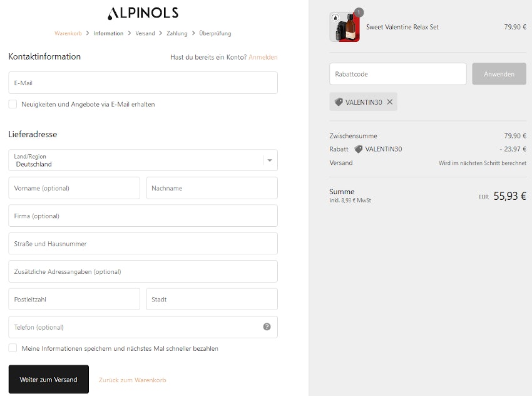Screen dimensions: 532x396
Task: Click the Sweet Valentine Relax Set thumbnail
Action: (345, 28)
